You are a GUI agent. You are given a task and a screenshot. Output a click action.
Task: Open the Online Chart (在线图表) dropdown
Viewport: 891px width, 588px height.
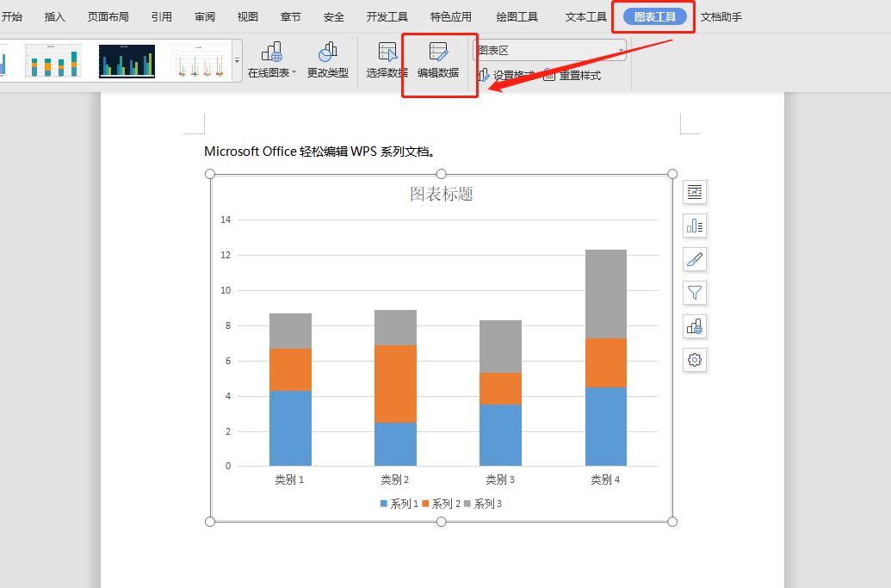pyautogui.click(x=271, y=59)
